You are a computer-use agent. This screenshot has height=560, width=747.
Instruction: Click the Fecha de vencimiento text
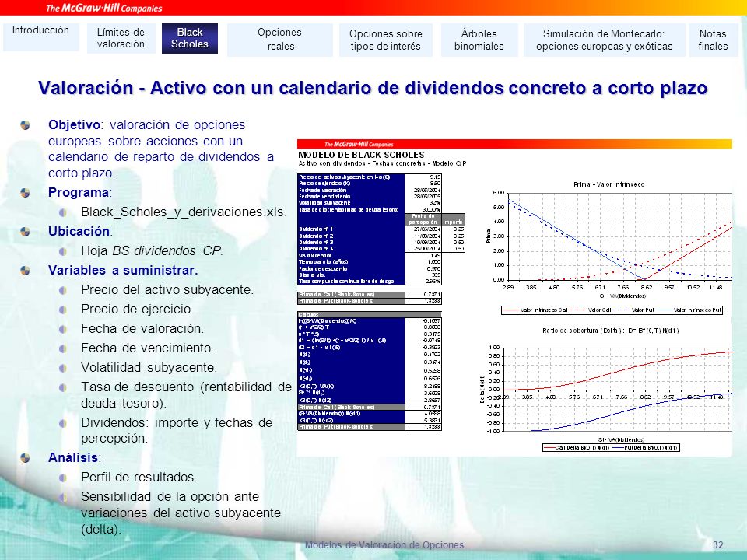click(x=148, y=348)
